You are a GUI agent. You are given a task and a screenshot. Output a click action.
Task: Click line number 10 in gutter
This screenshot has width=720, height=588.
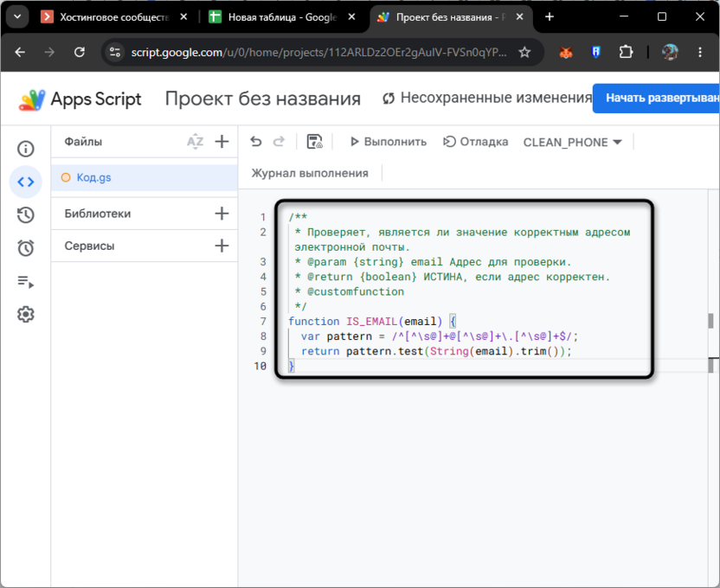coord(260,366)
